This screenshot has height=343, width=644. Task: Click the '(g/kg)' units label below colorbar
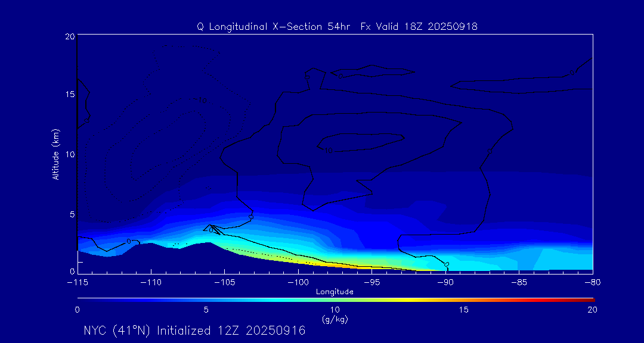point(335,319)
